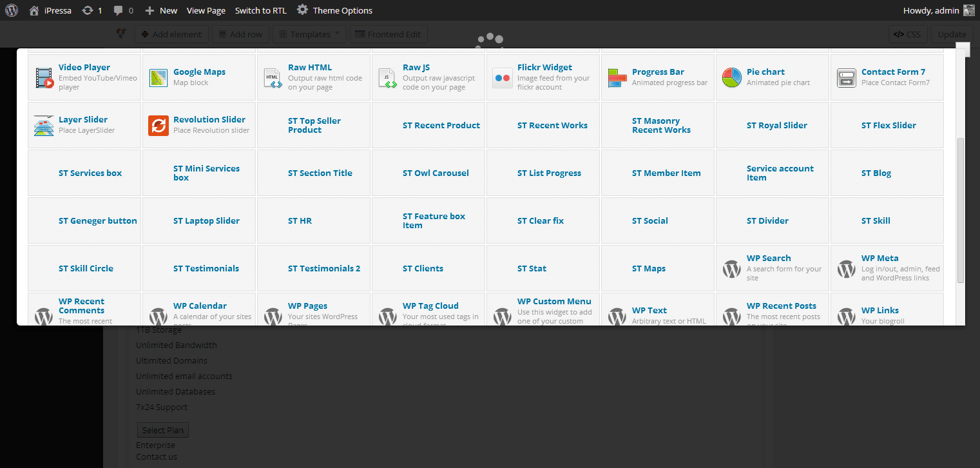The width and height of the screenshot is (980, 468).
Task: Click the WP Recent Posts WordPress icon
Action: tap(732, 317)
